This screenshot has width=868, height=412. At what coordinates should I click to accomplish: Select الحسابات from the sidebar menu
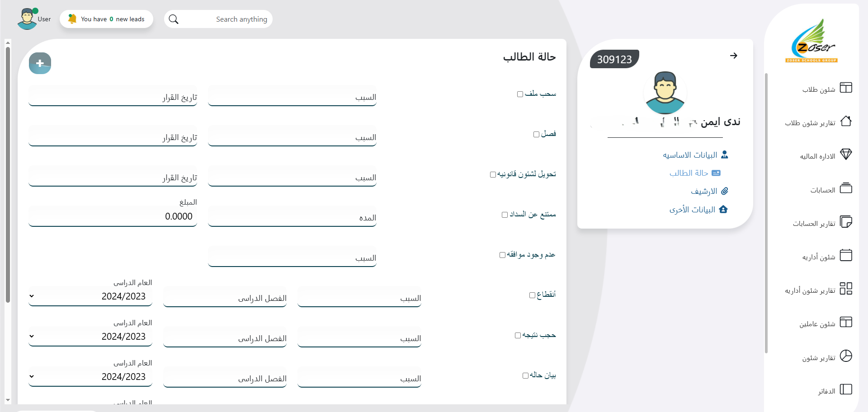(822, 190)
